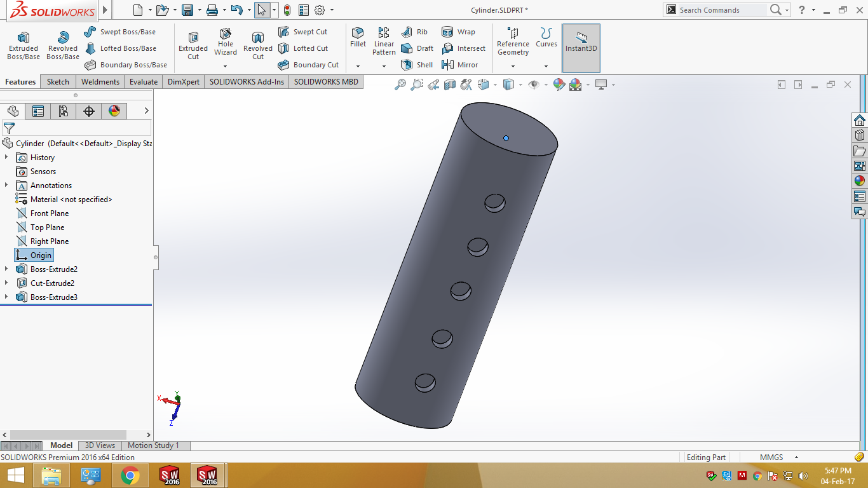
Task: Switch to the Motion Study 1 tab
Action: click(153, 445)
